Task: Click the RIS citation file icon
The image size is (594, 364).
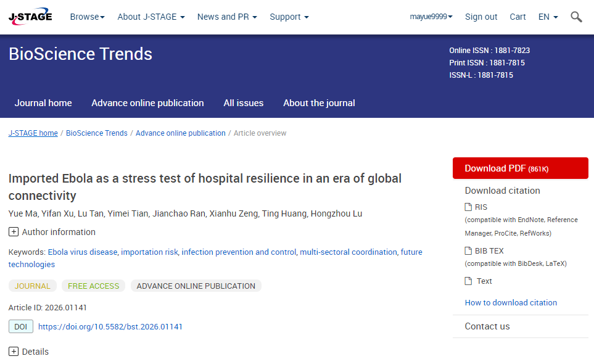Action: [468, 207]
